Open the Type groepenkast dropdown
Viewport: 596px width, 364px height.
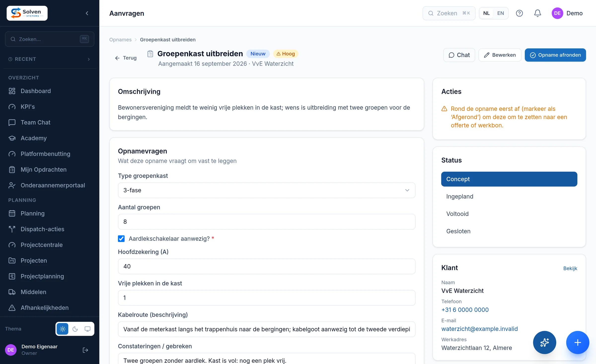click(266, 190)
